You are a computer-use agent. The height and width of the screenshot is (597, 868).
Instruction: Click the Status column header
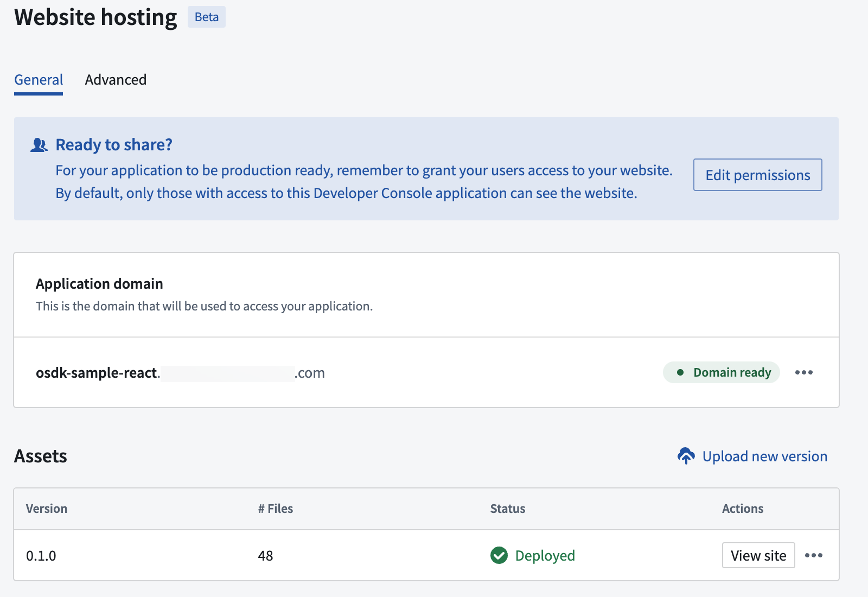507,509
